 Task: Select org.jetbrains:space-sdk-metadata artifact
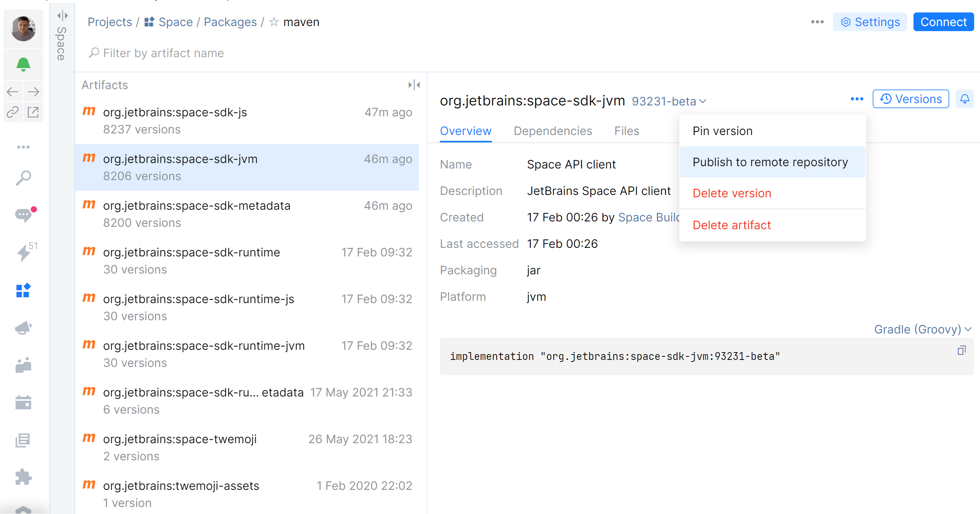pyautogui.click(x=247, y=214)
